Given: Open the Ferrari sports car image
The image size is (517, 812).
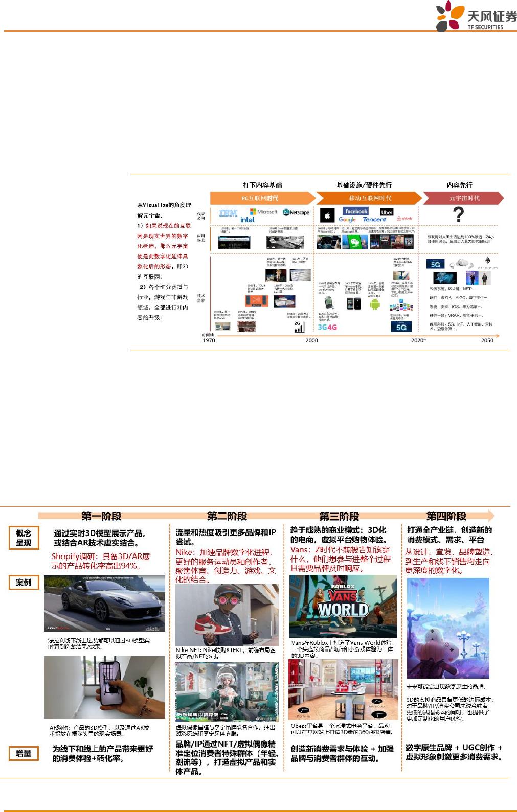Looking at the screenshot, I should 104,604.
